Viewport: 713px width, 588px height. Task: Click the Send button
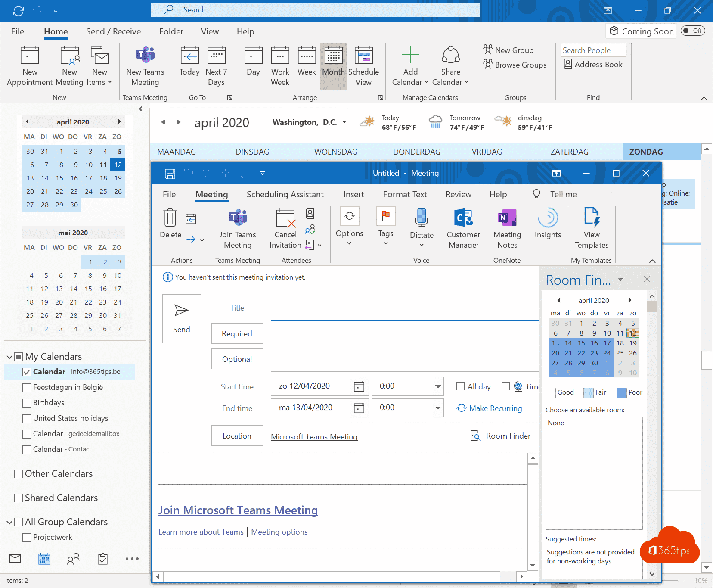click(181, 319)
